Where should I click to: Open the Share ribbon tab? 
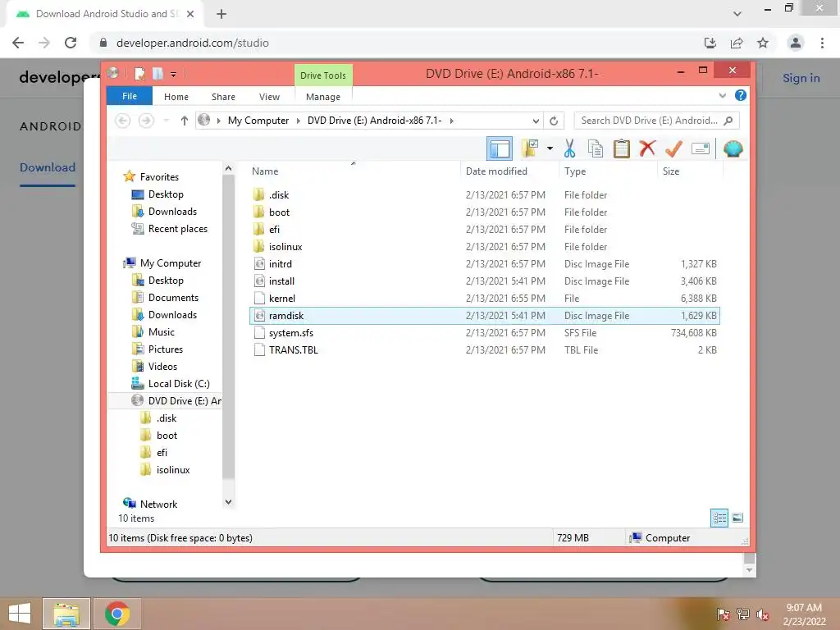point(223,97)
